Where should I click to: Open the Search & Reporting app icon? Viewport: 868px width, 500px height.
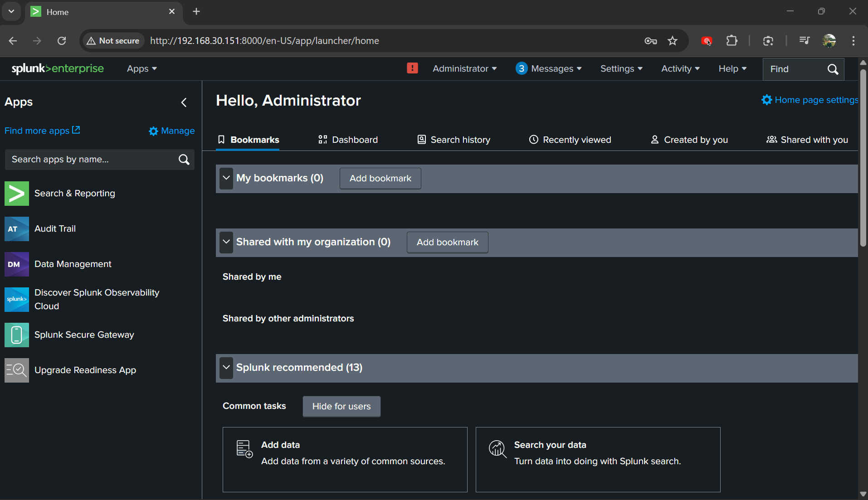tap(17, 194)
